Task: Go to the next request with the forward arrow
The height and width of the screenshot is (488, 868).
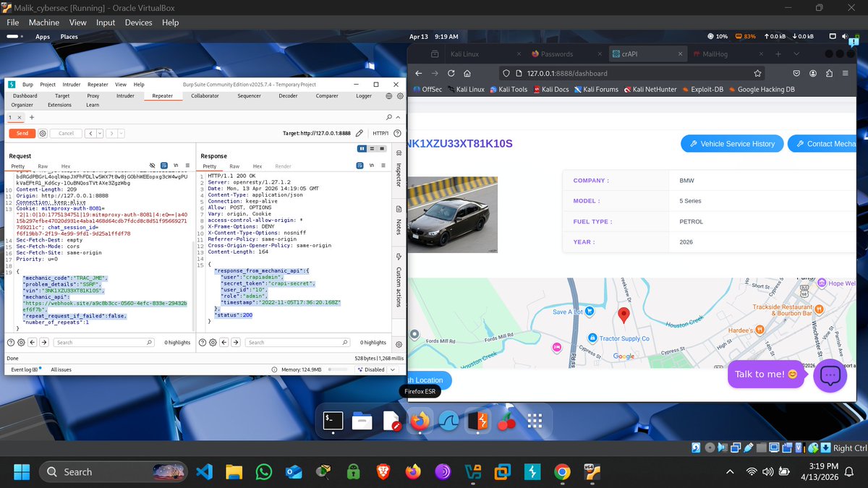Action: click(111, 133)
